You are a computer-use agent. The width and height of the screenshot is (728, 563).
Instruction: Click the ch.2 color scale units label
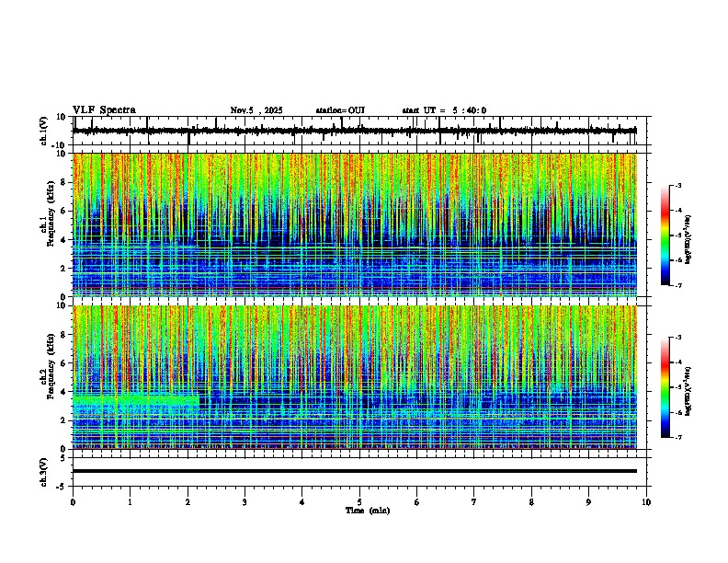[688, 392]
